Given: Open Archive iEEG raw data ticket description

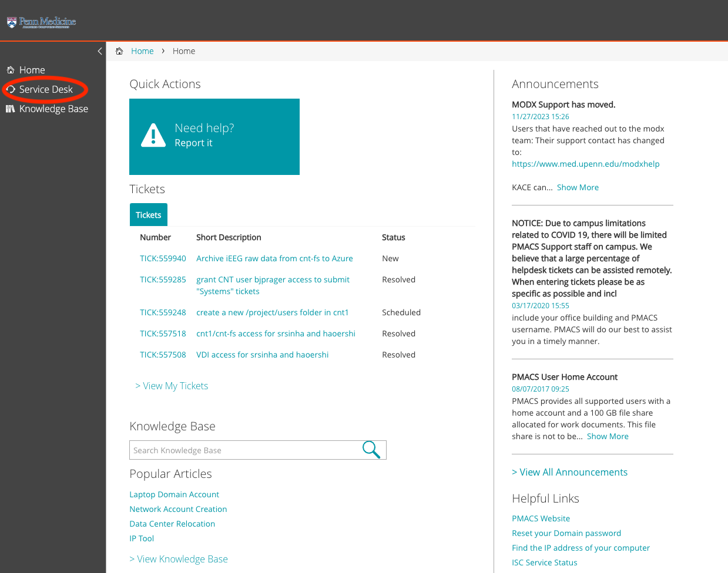Looking at the screenshot, I should coord(274,258).
